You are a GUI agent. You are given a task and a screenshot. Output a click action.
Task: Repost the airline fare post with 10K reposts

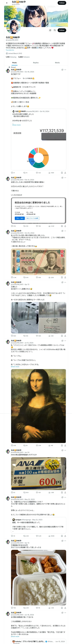click(x=26, y=226)
